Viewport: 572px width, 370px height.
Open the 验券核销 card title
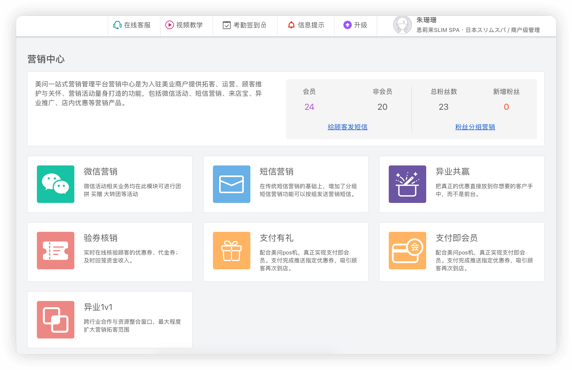point(100,238)
